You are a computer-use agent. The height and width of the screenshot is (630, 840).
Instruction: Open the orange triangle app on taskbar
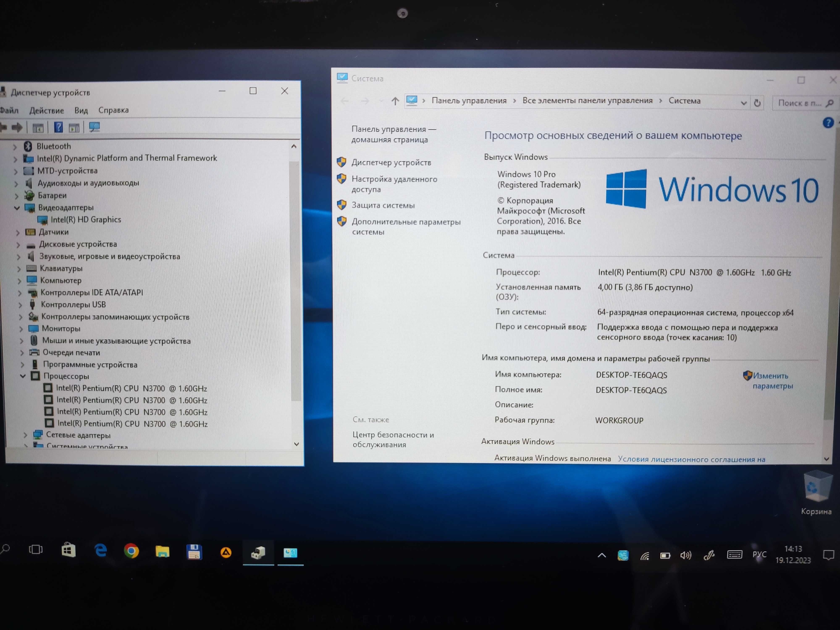point(226,553)
